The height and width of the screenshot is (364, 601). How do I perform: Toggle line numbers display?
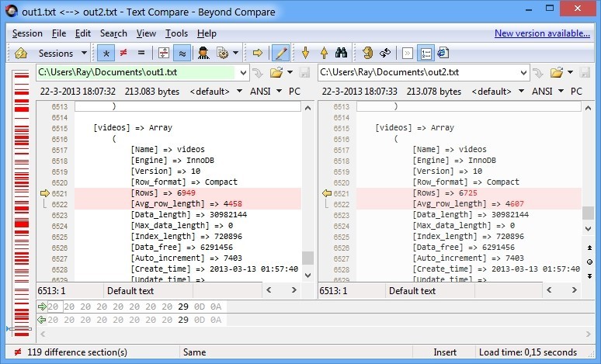coord(426,54)
